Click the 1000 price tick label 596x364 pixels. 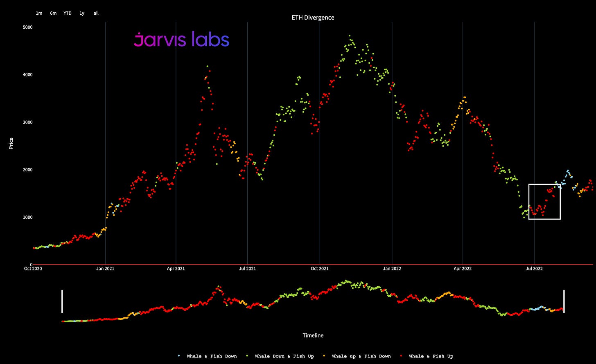(x=27, y=217)
